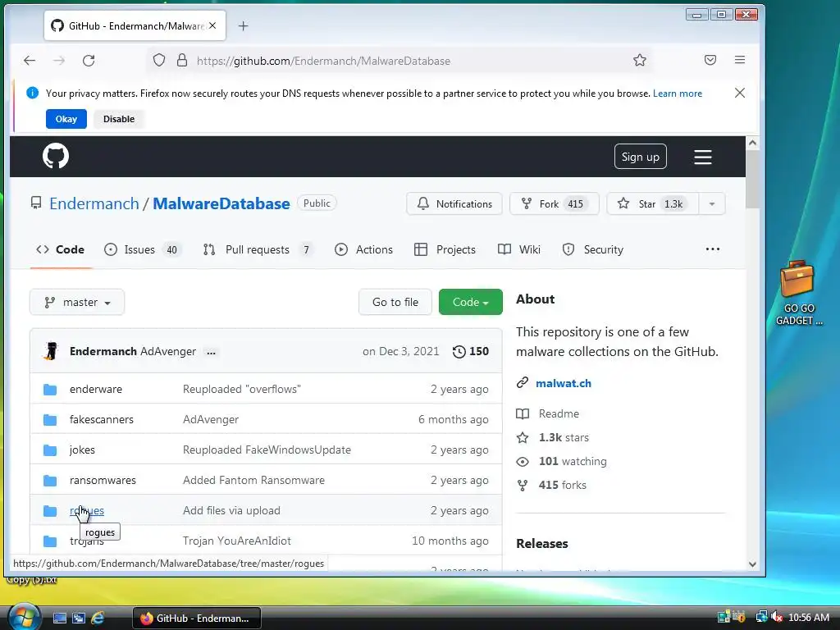The width and height of the screenshot is (840, 630).
Task: Open the green Code dropdown
Action: point(470,302)
